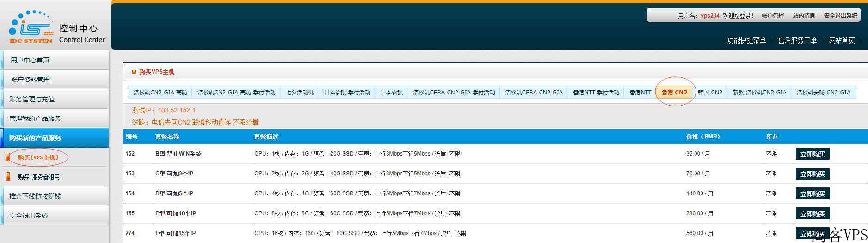868x243 pixels.
Task: Open 站内消息 in the top bar
Action: [x=804, y=16]
